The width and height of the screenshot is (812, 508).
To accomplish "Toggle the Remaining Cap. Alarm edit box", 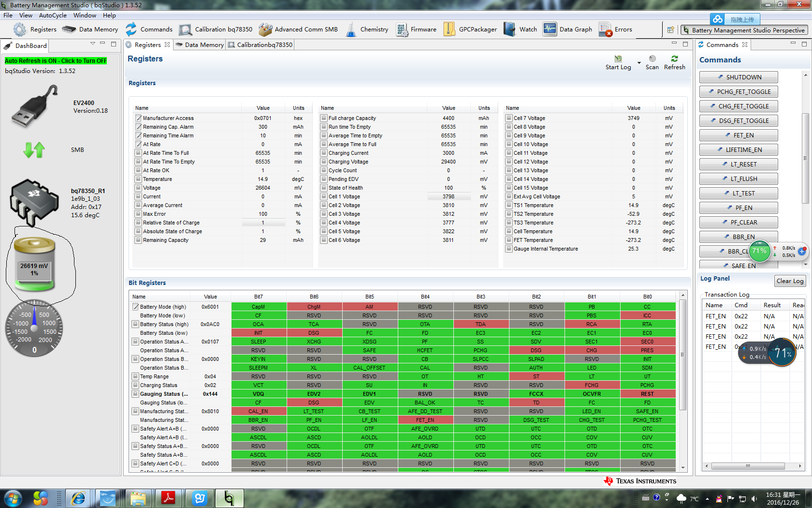I will tap(139, 127).
